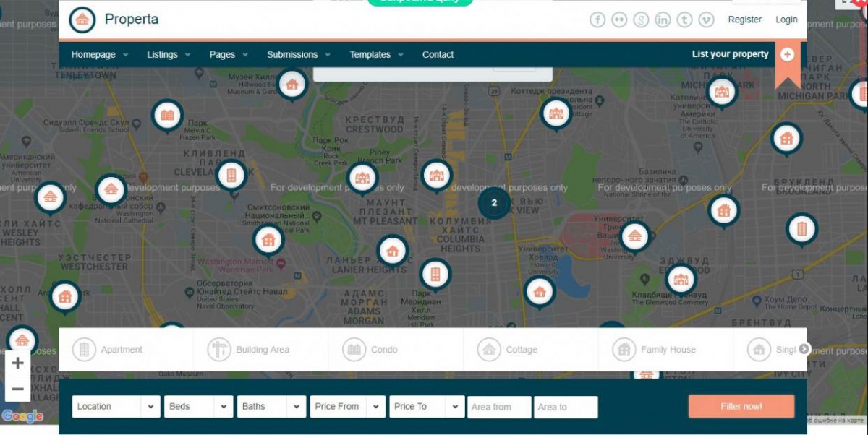
Task: Open the Flickr social icon
Action: pyautogui.click(x=619, y=20)
